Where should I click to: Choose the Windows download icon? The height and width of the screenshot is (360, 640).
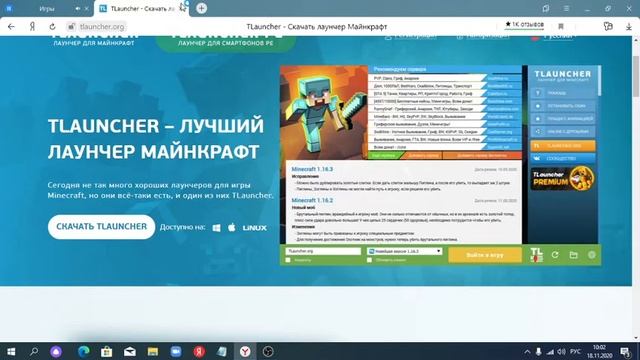216,227
